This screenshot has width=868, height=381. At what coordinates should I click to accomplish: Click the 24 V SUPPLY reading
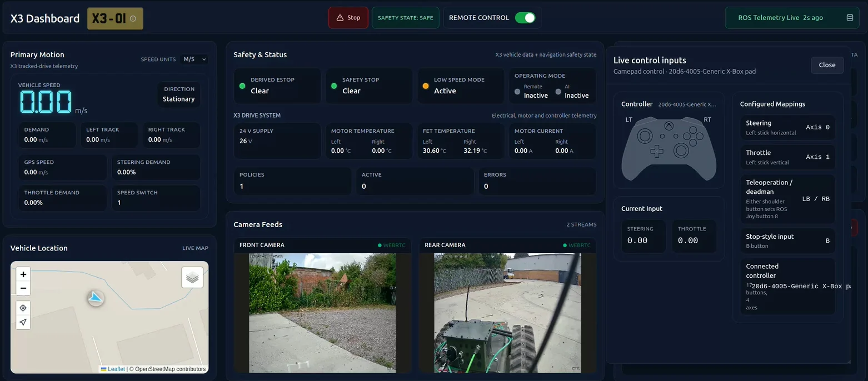point(277,141)
